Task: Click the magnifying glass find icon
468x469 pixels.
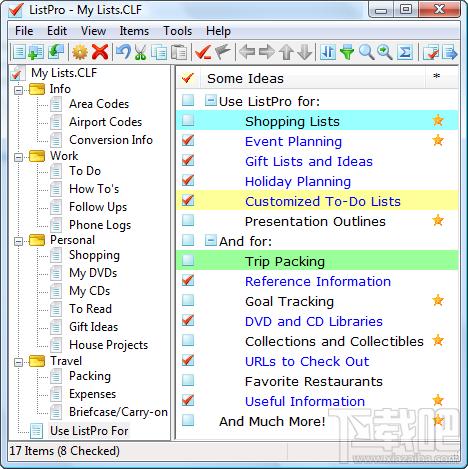Action: point(366,52)
